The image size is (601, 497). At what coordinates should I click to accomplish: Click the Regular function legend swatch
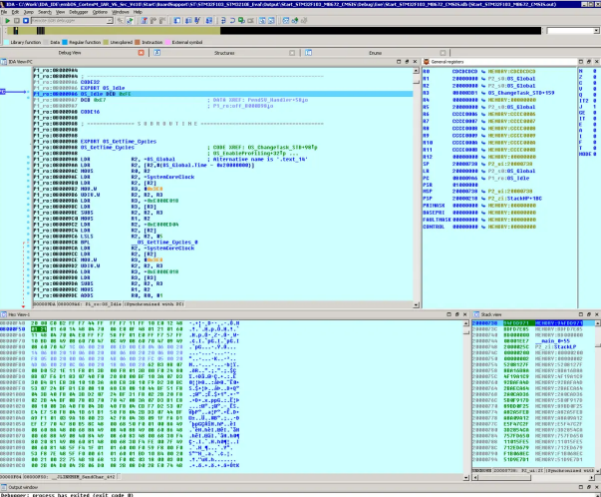tap(65, 43)
